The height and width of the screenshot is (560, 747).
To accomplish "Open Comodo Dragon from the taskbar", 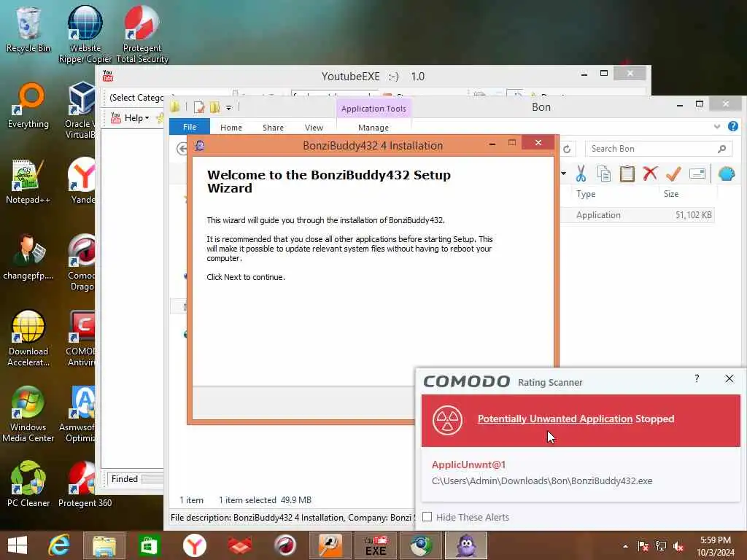I will [x=285, y=545].
